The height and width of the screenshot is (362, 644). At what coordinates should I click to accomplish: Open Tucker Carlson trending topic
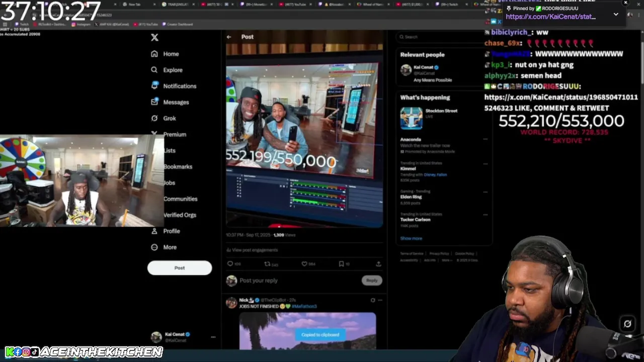click(415, 220)
